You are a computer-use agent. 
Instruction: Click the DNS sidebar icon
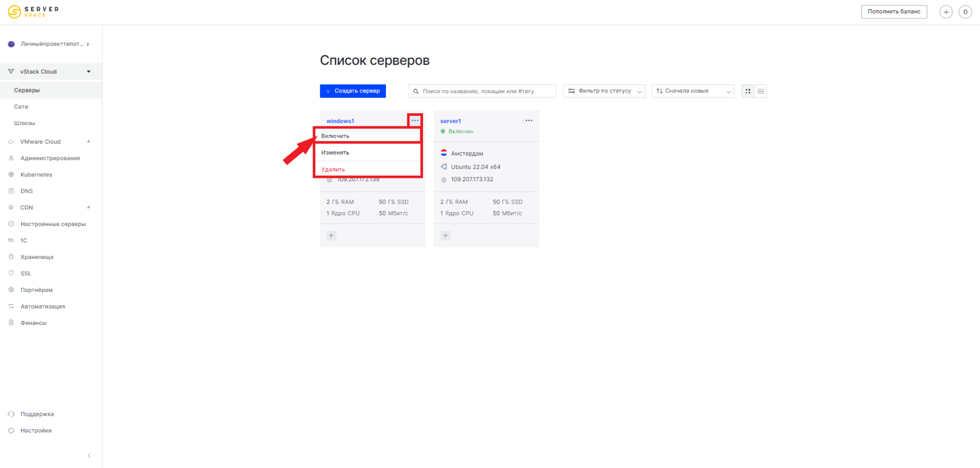(11, 191)
